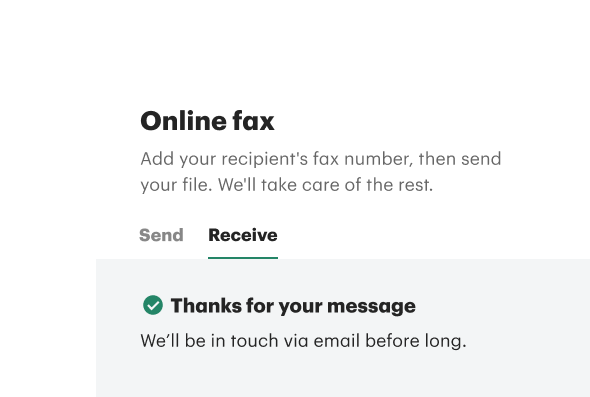590x397 pixels.
Task: Select the Receive tab
Action: pos(243,236)
